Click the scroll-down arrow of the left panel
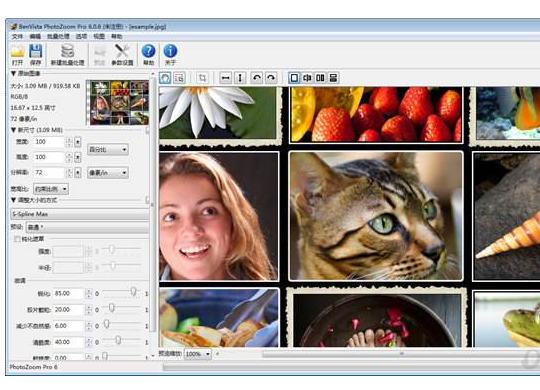The image size is (540, 390). coord(153,356)
